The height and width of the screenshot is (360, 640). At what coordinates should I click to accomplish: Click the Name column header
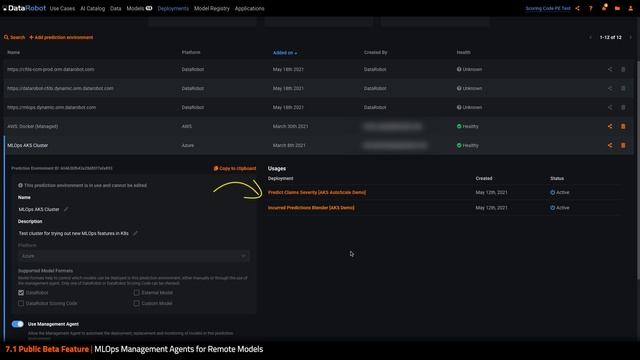pos(13,53)
